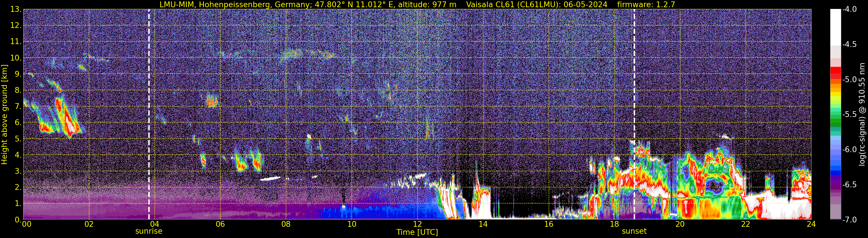Click time axis tick '12'
The image size is (868, 238).
pyautogui.click(x=417, y=224)
